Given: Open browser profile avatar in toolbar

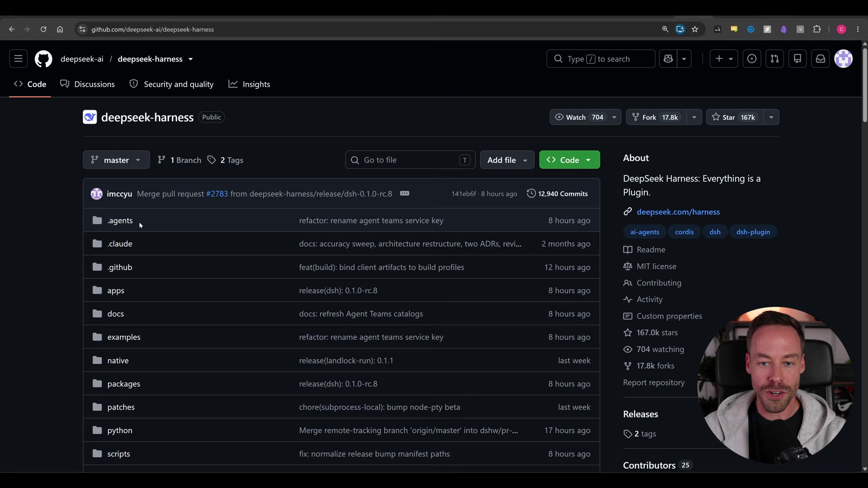Looking at the screenshot, I should coord(841,29).
